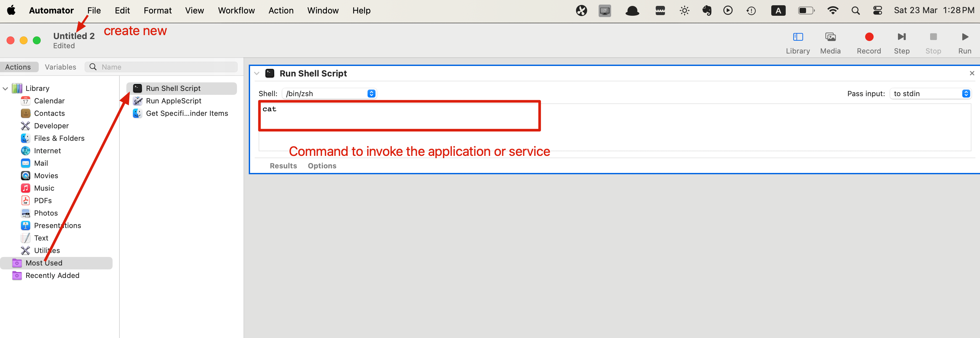Click the Name search field
Image resolution: width=980 pixels, height=338 pixels.
click(167, 67)
